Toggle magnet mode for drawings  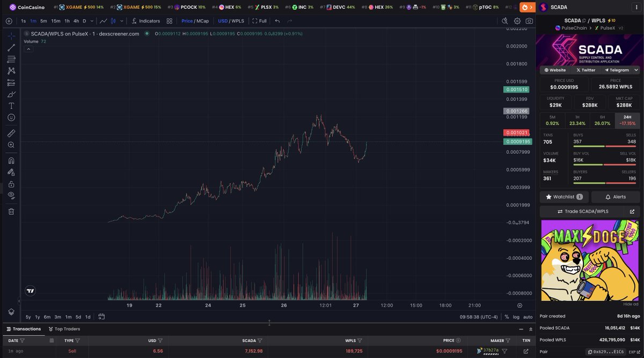[11, 160]
